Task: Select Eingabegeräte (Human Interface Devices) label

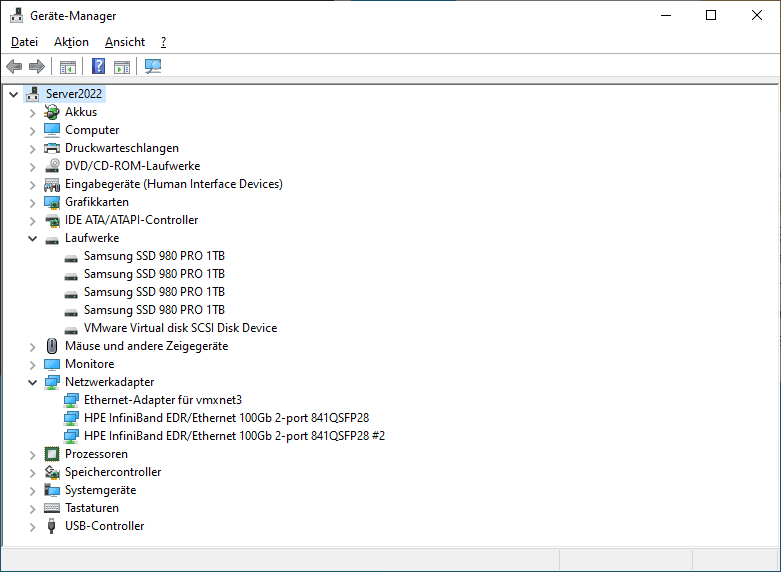Action: pyautogui.click(x=174, y=184)
